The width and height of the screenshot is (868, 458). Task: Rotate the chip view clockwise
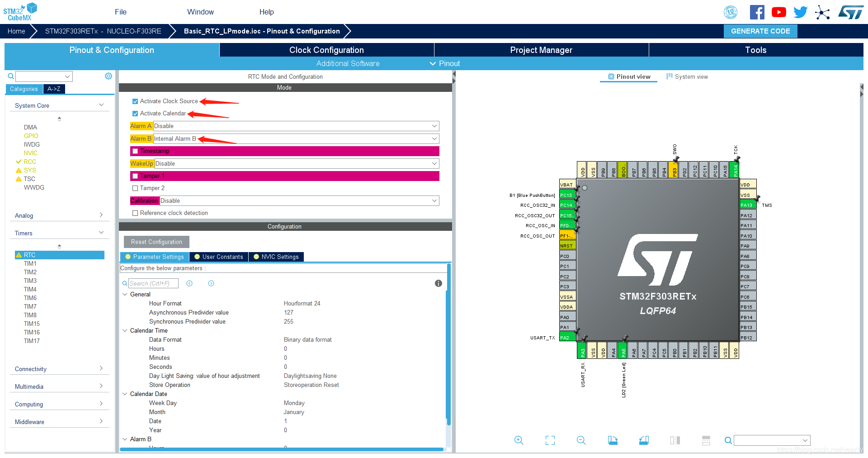pos(613,440)
